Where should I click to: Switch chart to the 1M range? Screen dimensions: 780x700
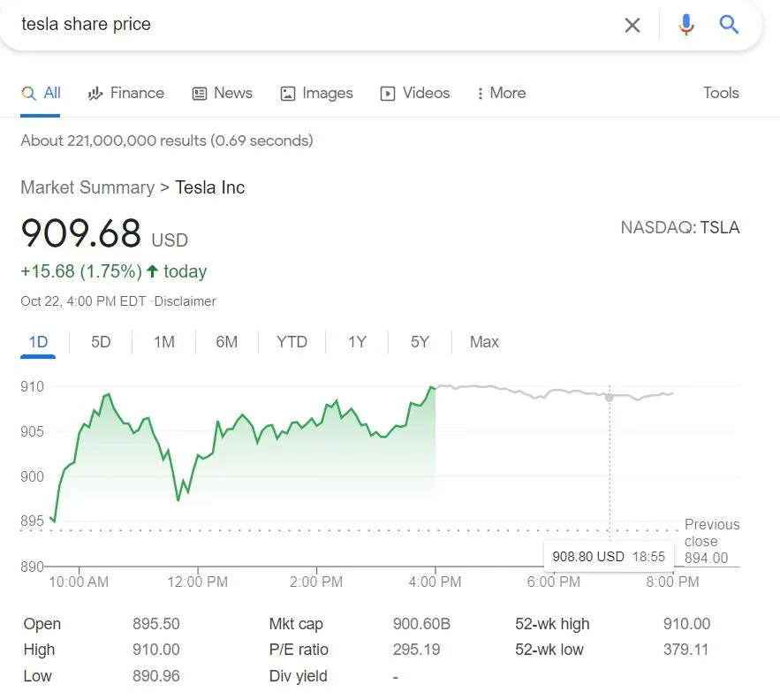(164, 342)
